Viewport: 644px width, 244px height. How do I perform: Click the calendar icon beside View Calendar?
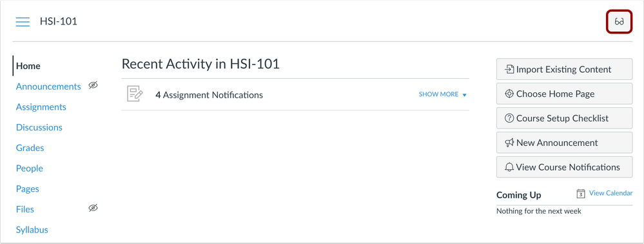581,194
